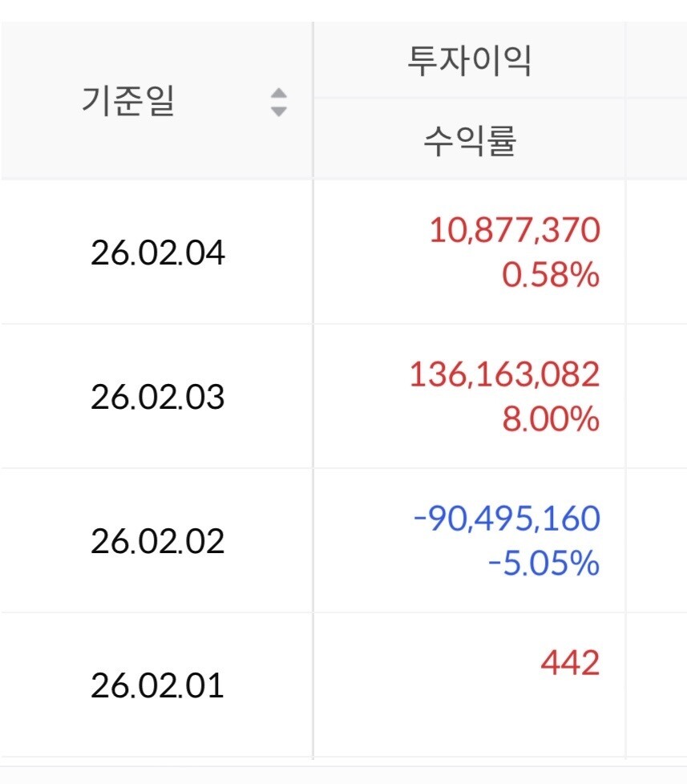Select the 26.02.03 date cell

(x=158, y=398)
